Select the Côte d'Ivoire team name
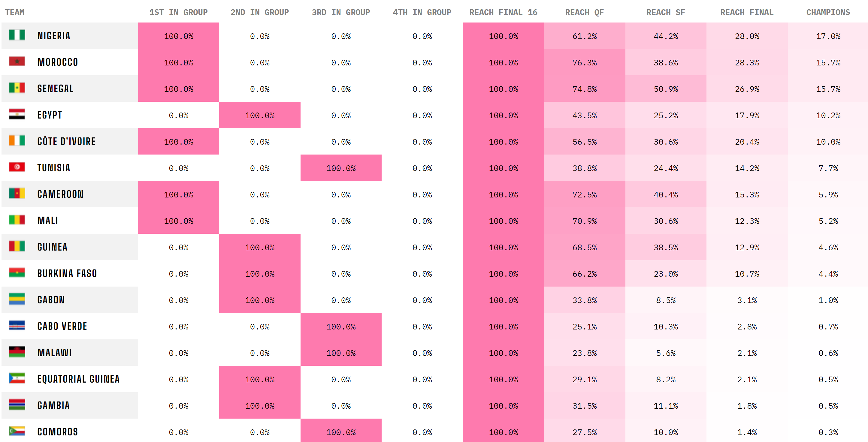The height and width of the screenshot is (442, 868). (x=66, y=141)
